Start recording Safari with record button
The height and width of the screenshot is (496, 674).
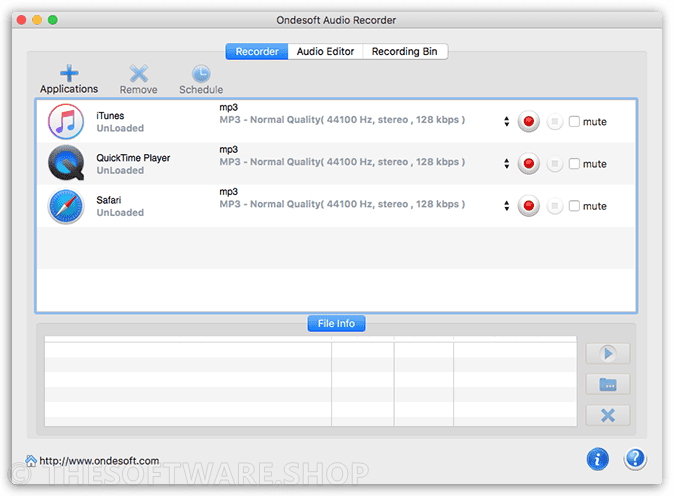(528, 206)
